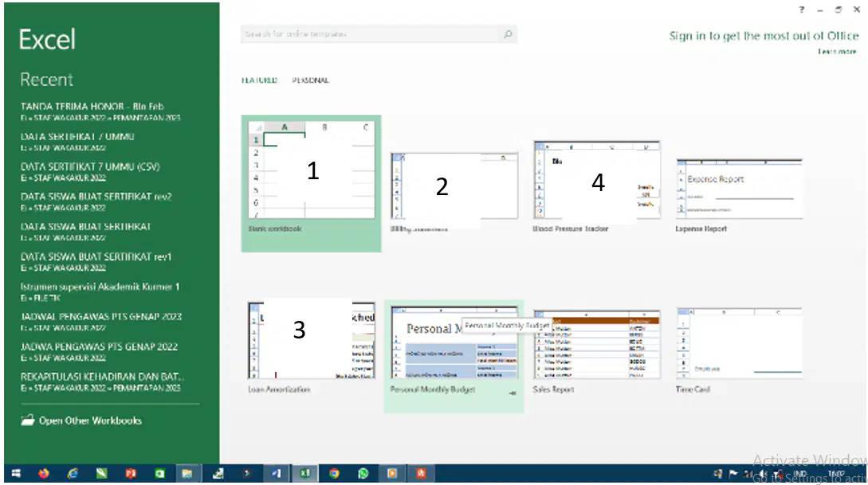Open WhatsApp from the taskbar

363,473
